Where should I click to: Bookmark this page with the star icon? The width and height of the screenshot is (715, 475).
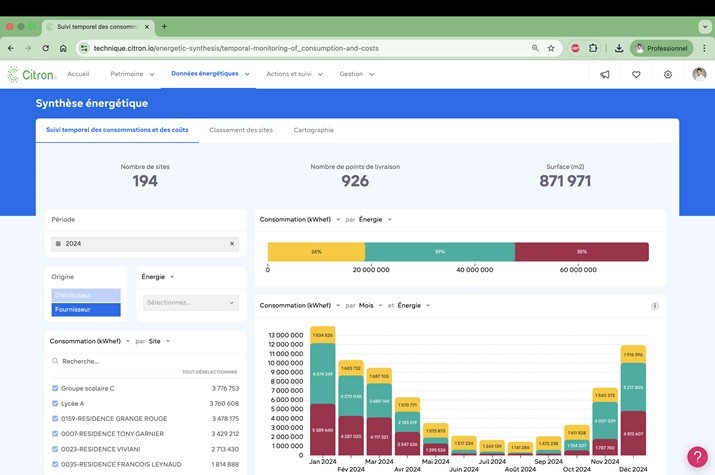tap(551, 48)
